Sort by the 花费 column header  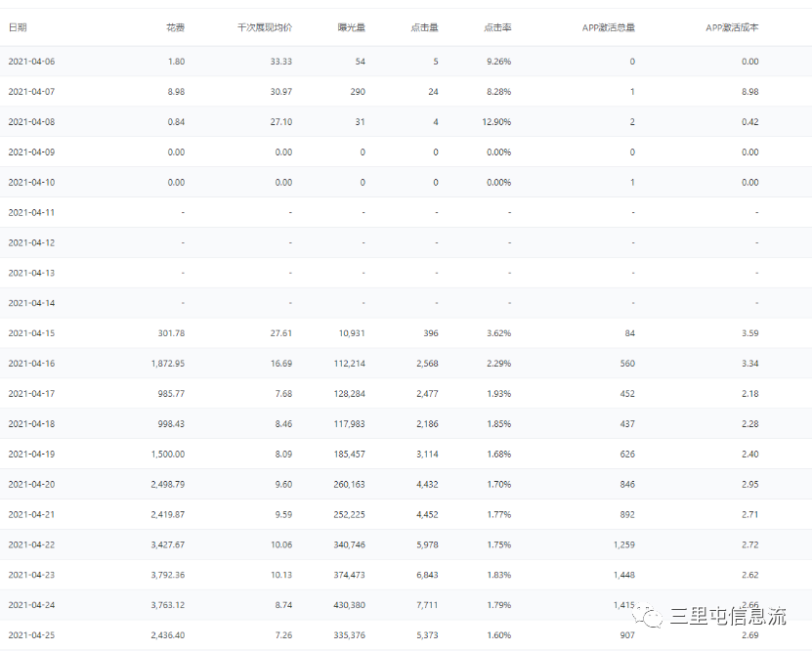point(175,27)
